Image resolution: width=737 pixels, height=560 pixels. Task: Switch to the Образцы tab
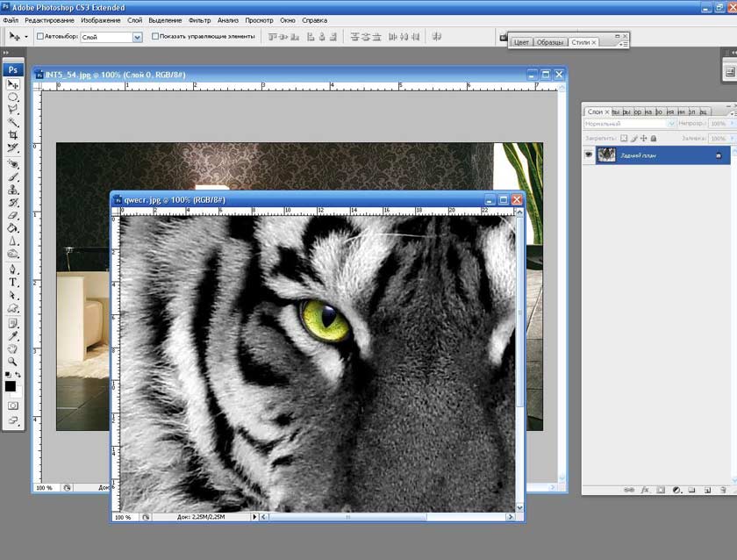point(550,42)
